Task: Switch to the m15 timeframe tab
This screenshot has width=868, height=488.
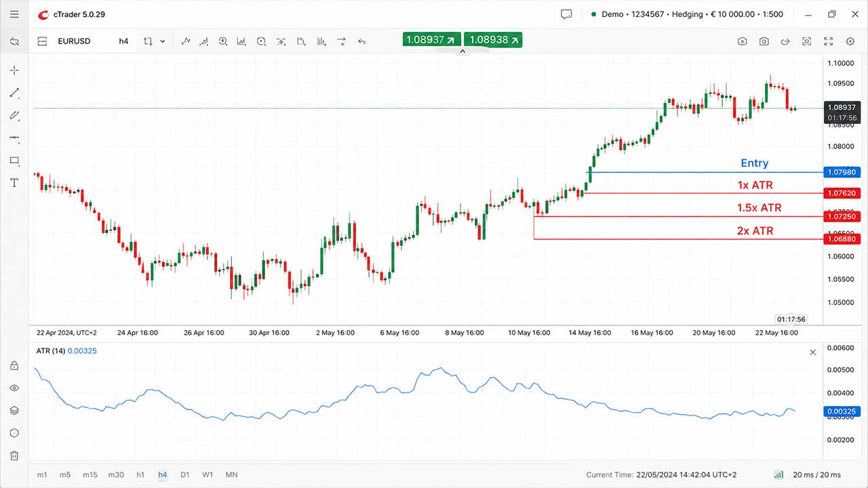Action: tap(90, 475)
